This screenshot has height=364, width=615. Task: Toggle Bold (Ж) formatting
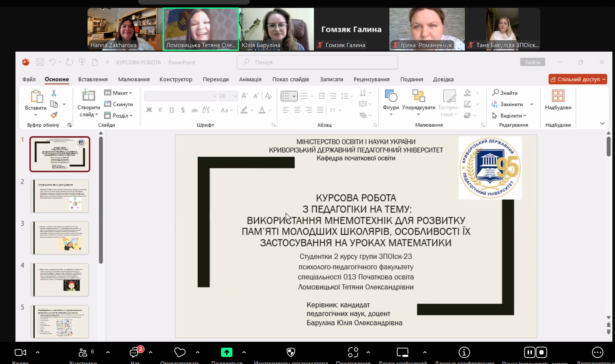[x=149, y=110]
